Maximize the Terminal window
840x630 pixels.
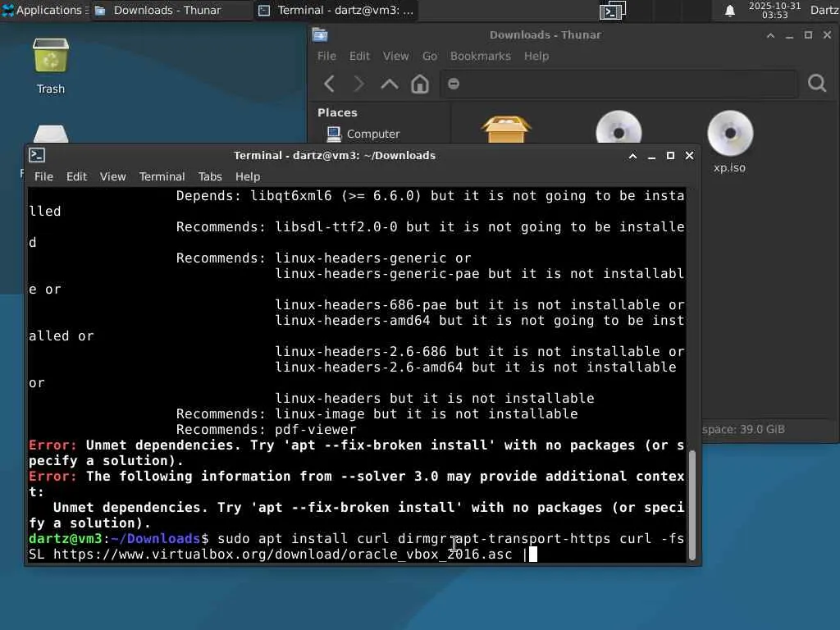coord(670,155)
